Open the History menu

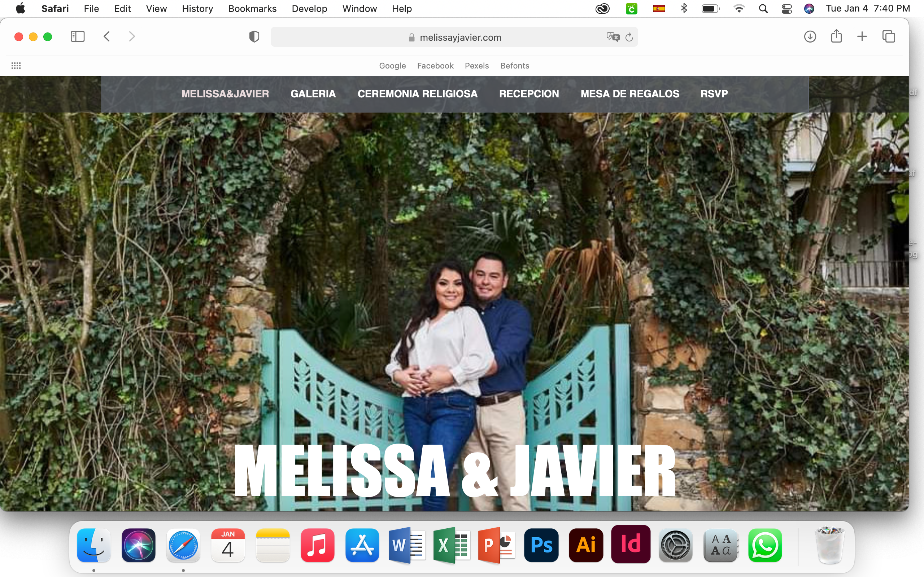tap(197, 8)
